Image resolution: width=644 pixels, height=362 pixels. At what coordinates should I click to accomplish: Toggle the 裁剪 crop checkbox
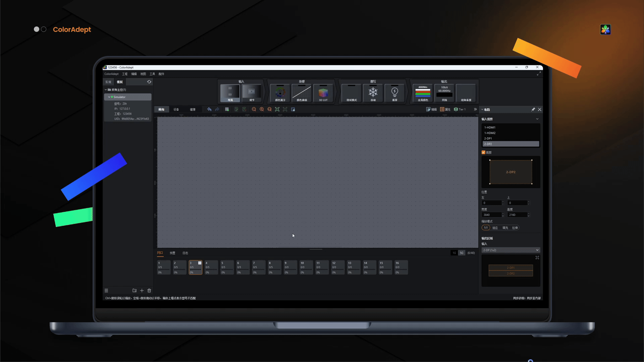coord(483,152)
